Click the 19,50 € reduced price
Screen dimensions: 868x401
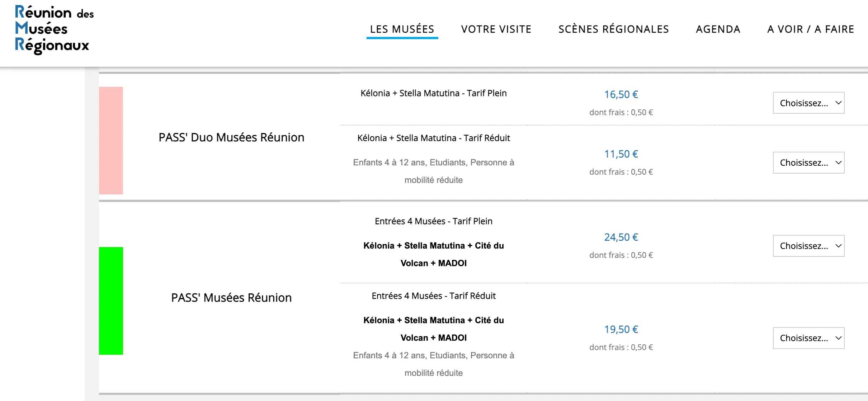(621, 329)
